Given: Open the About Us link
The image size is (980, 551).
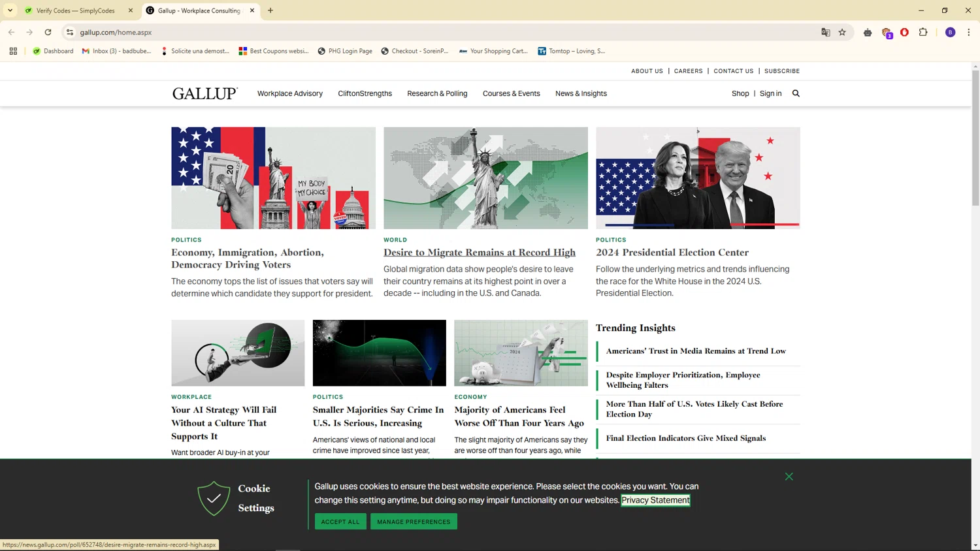Looking at the screenshot, I should 647,71.
